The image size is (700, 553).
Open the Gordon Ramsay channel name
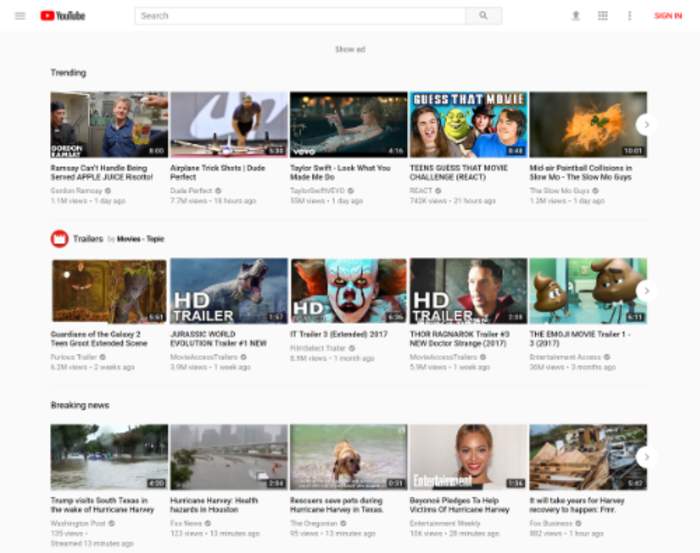[76, 191]
